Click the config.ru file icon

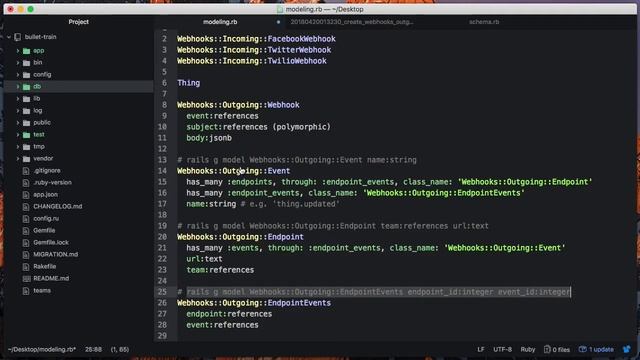[26, 219]
